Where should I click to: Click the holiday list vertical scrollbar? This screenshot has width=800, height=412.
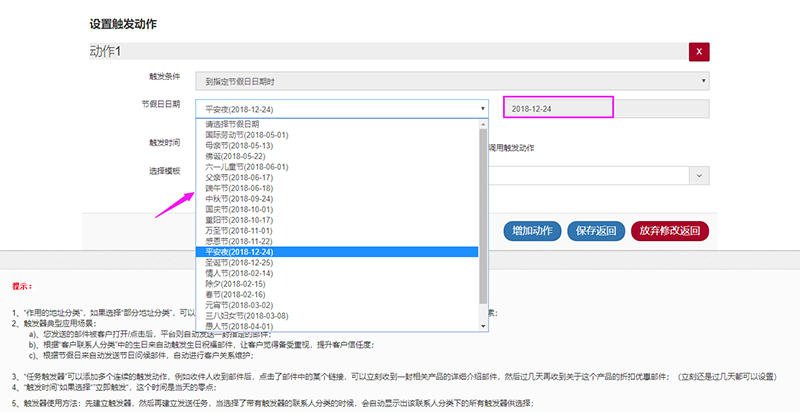coord(484,210)
